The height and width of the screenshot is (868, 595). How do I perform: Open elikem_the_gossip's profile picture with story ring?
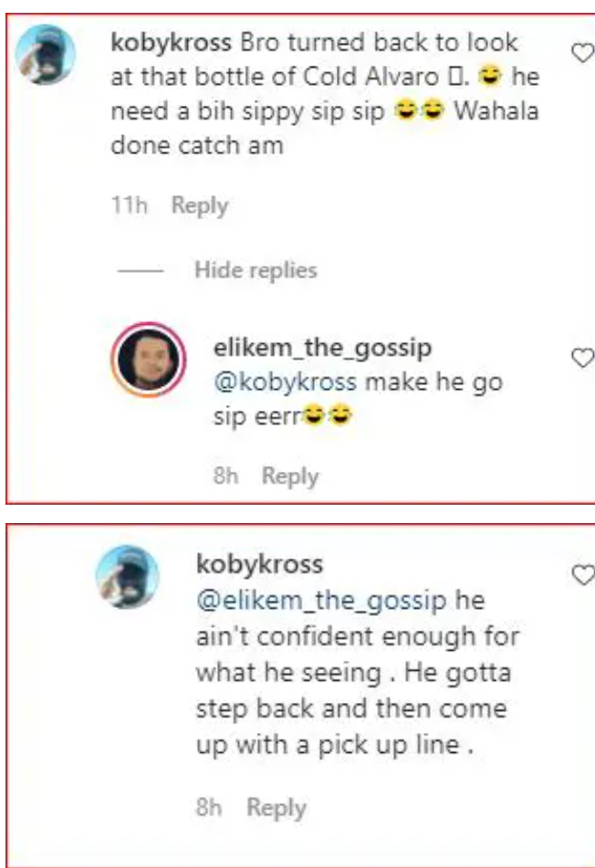point(149,360)
